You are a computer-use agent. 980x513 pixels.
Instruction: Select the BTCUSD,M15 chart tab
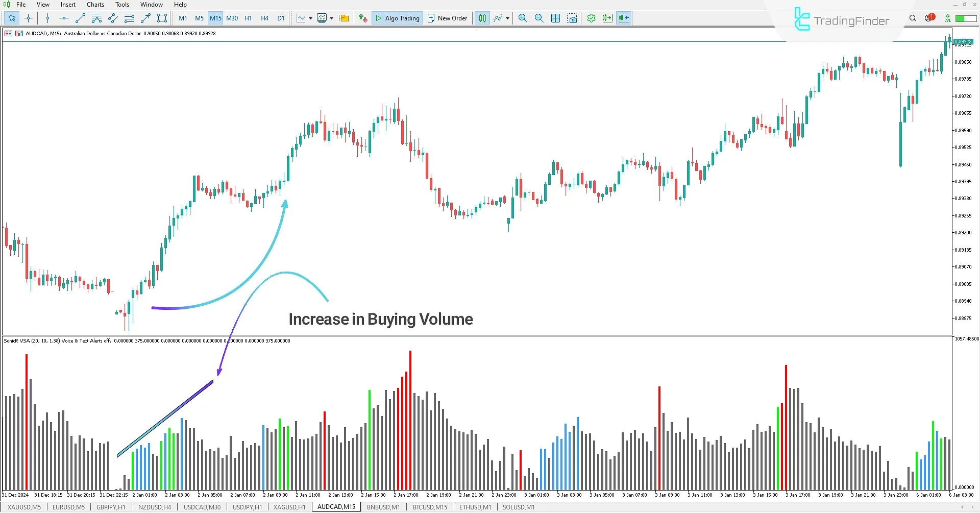(430, 507)
